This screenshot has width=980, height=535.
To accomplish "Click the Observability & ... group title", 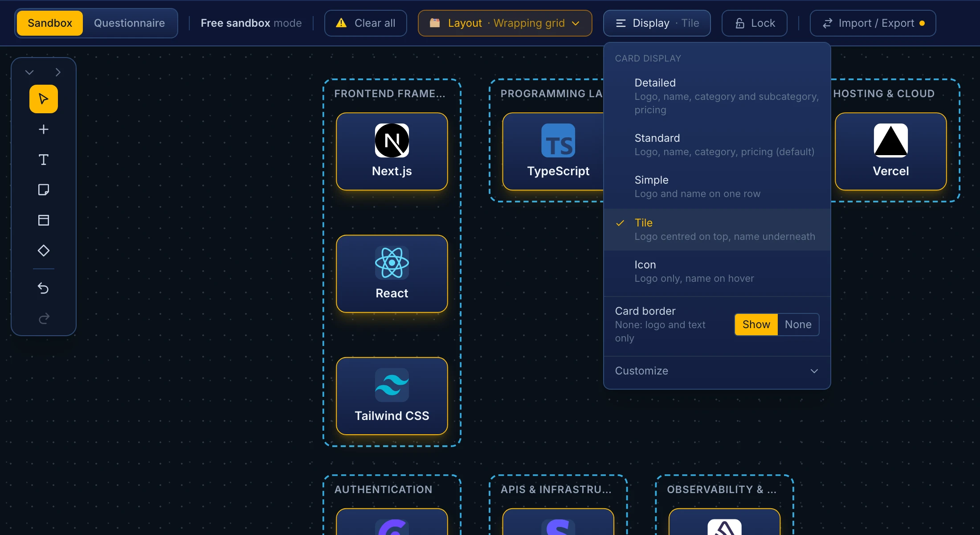I will point(722,490).
